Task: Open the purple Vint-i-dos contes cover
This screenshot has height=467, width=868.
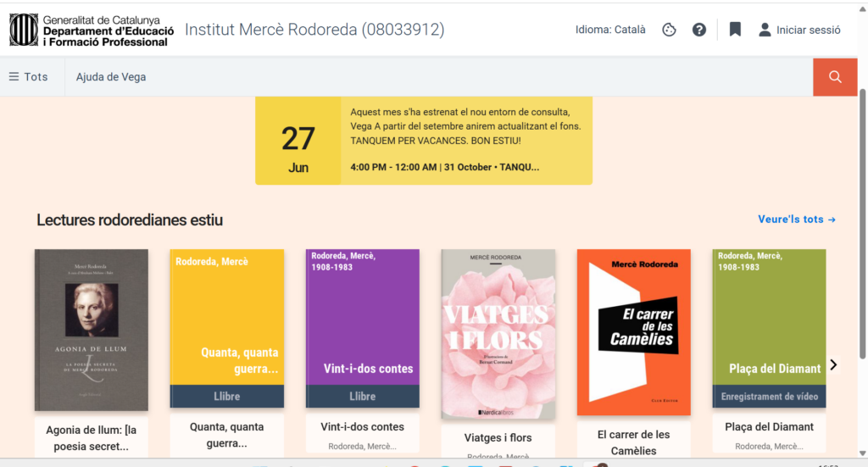Action: [x=363, y=328]
